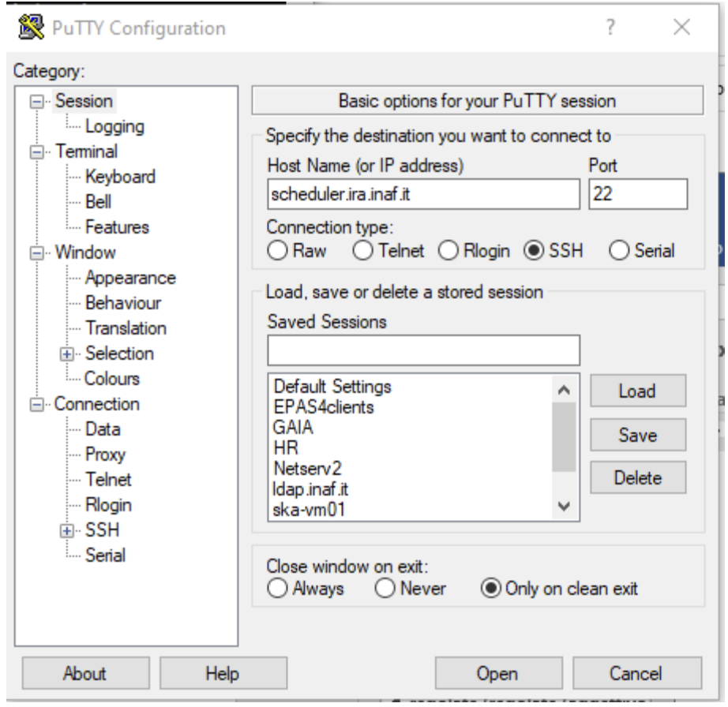Open the Selection category
This screenshot has width=728, height=707.
point(119,353)
